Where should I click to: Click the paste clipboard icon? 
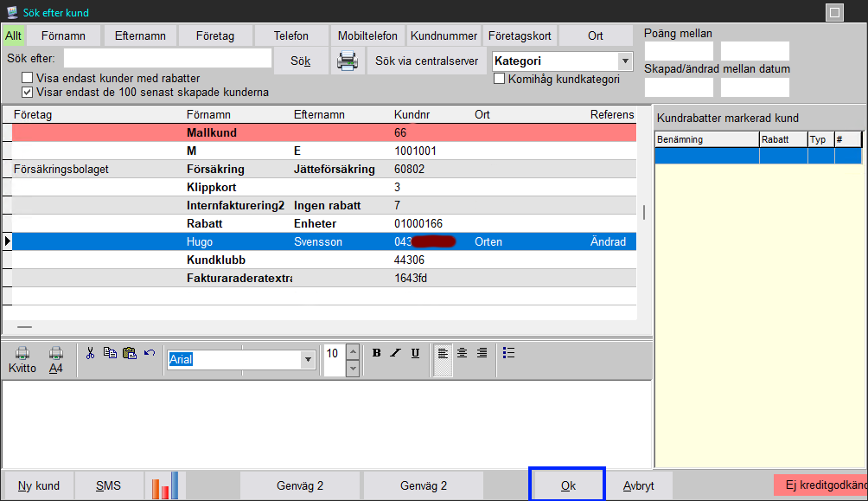(x=130, y=352)
